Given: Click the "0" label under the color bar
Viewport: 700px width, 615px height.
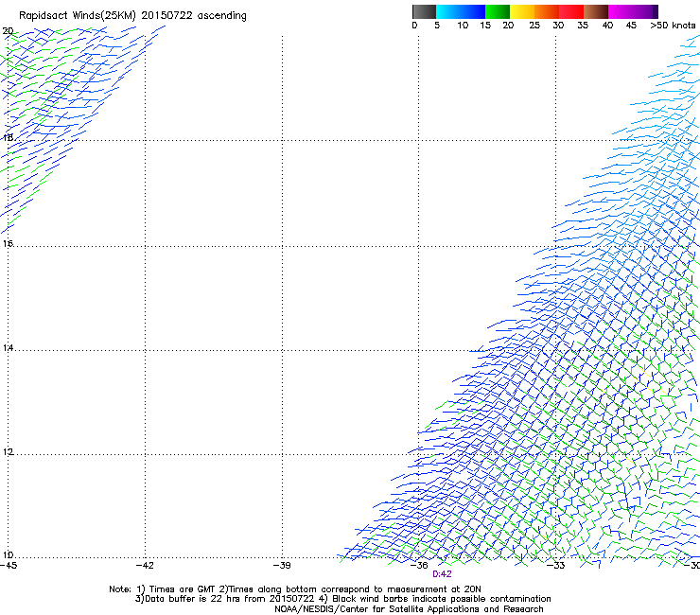Looking at the screenshot, I should click(x=414, y=26).
